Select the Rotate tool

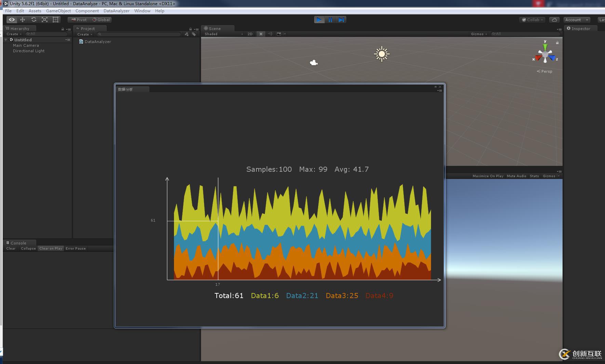pyautogui.click(x=33, y=20)
